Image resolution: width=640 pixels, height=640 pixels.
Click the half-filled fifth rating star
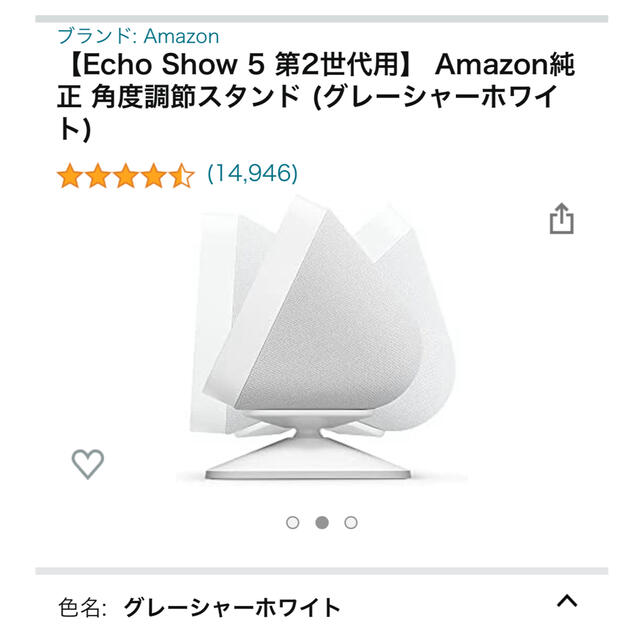click(x=182, y=176)
